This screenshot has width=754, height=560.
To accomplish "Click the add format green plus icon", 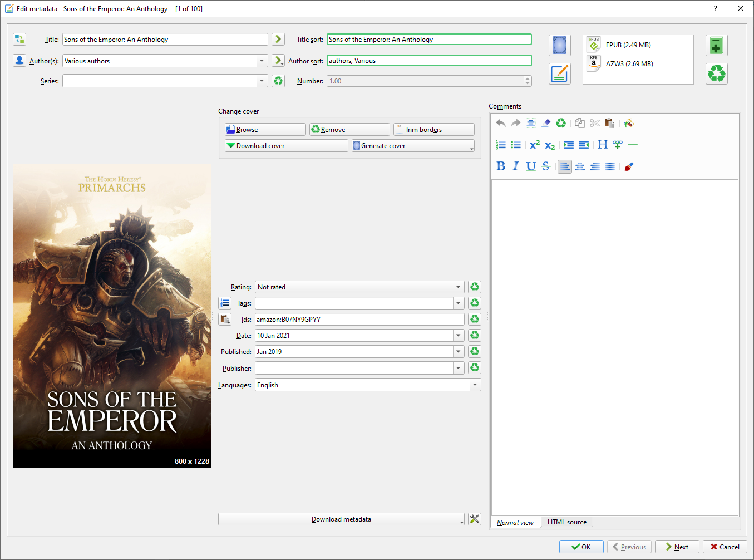I will [x=716, y=46].
